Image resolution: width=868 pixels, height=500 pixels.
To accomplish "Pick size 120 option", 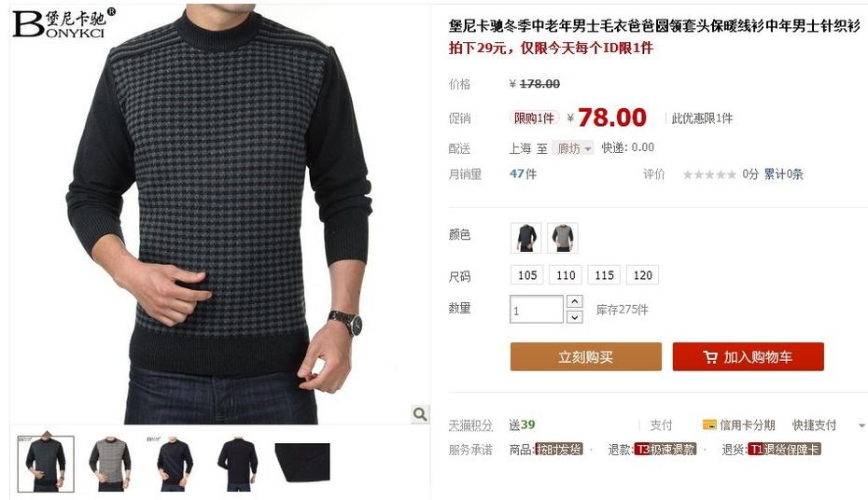I will [x=643, y=275].
